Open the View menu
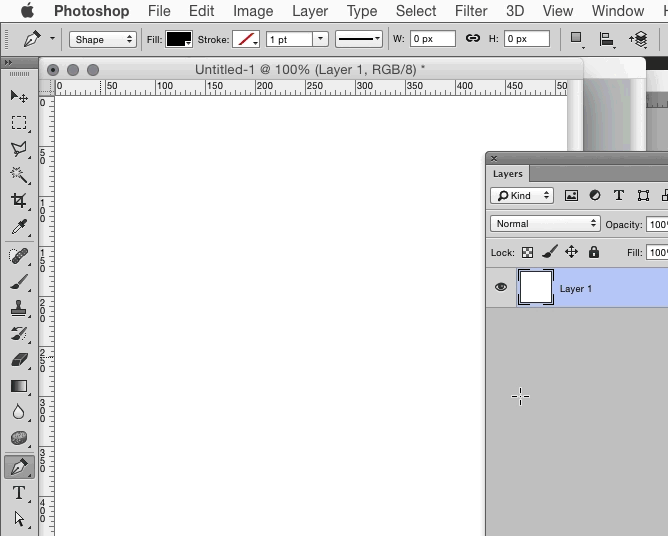Viewport: 668px width, 536px height. tap(558, 11)
